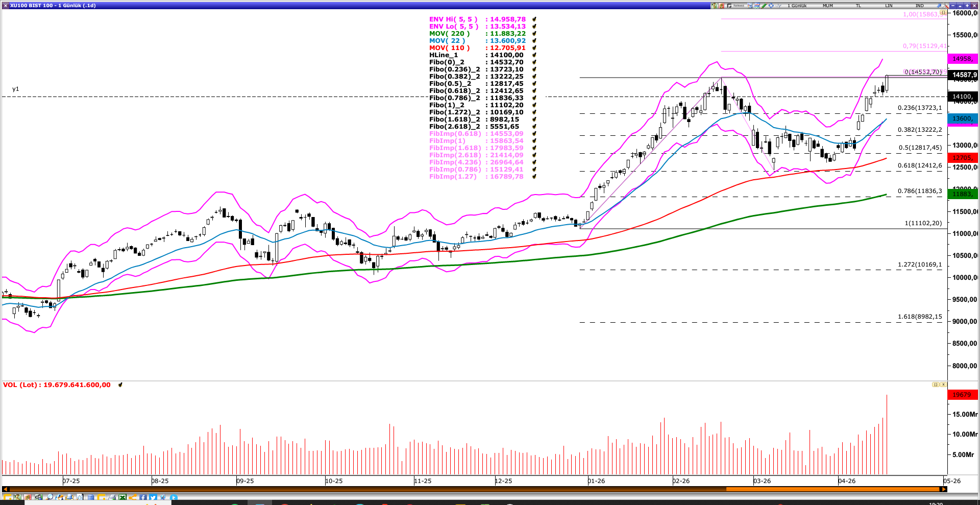Image resolution: width=980 pixels, height=505 pixels.
Task: Toggle the HLine_1 checkmark
Action: (x=534, y=55)
